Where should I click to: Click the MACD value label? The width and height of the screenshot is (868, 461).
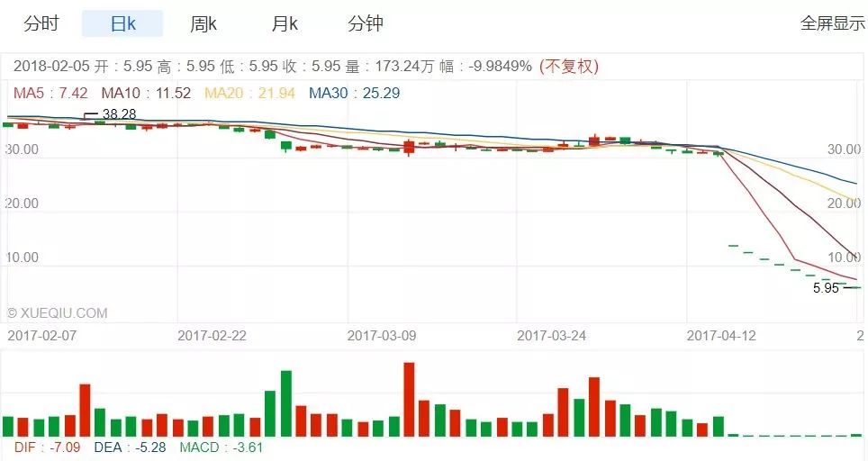point(221,447)
